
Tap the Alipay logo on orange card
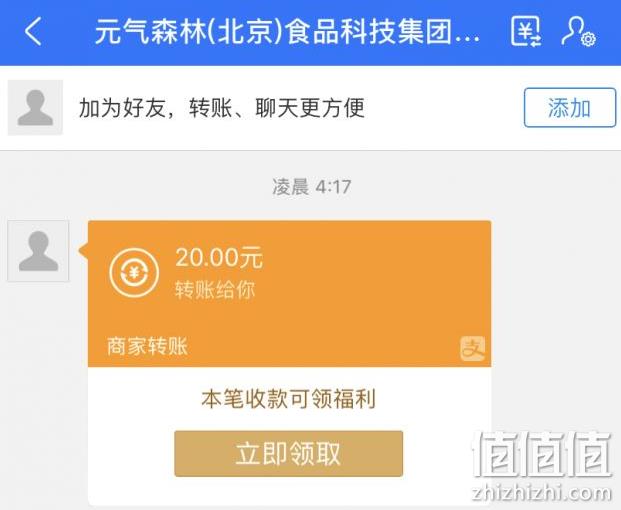click(x=472, y=348)
